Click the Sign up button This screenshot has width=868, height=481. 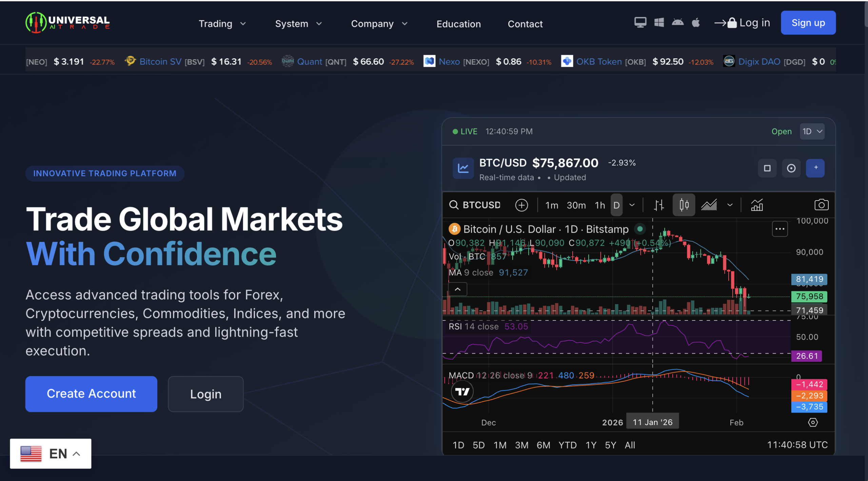click(x=808, y=23)
